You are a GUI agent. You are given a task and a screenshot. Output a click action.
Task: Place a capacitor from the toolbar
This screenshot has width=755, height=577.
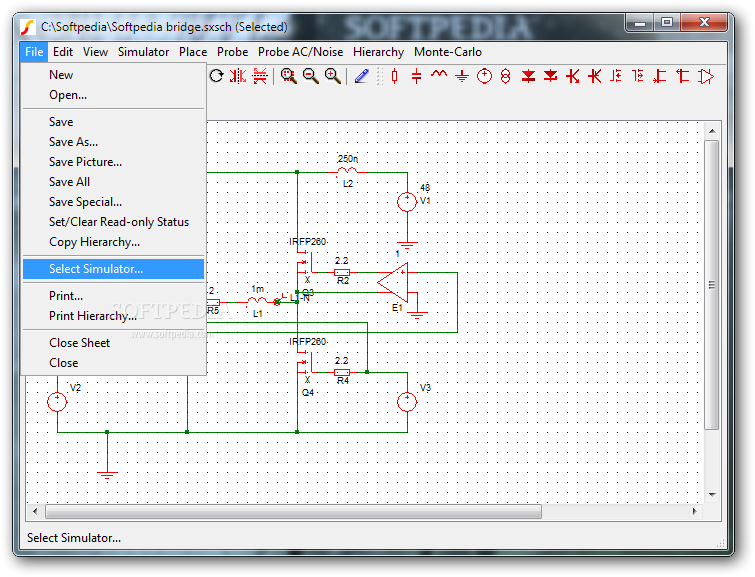417,76
